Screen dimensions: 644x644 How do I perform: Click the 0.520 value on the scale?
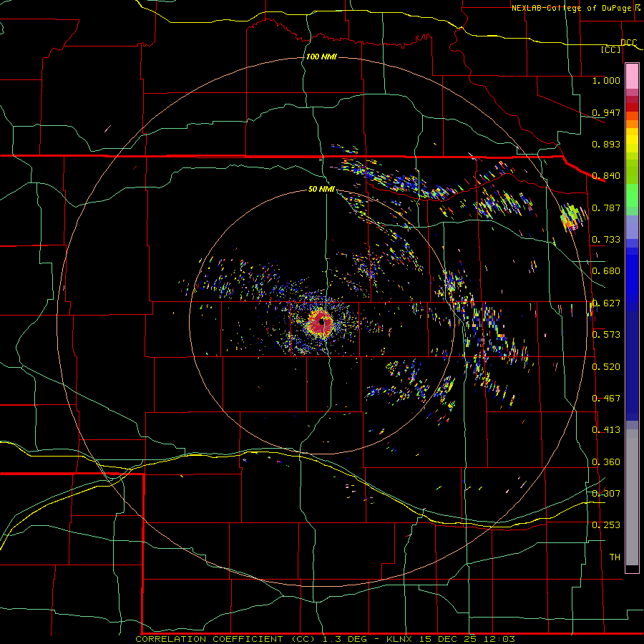[606, 367]
